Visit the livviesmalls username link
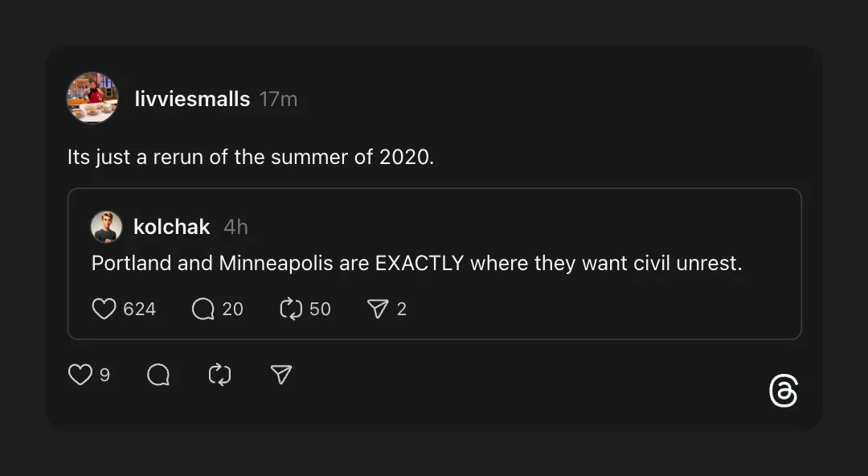The image size is (868, 476). [x=192, y=100]
